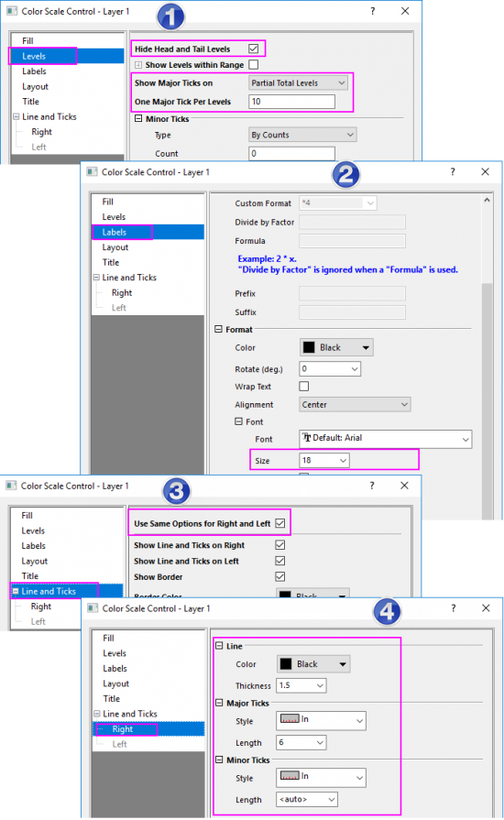Click the Color Scale Control window icon in dialog 2
Screen dimensions: 504x820
pos(92,171)
